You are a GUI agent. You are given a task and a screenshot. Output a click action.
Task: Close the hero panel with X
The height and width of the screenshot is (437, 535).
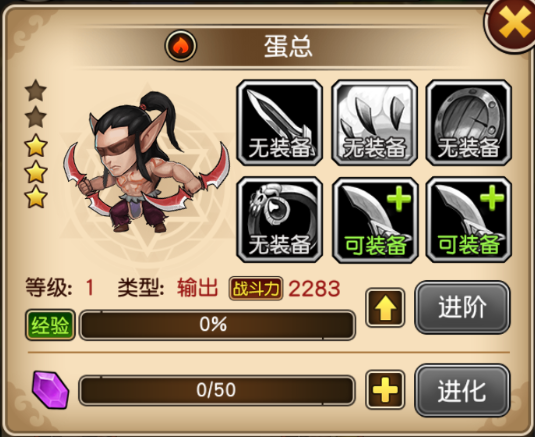click(512, 24)
